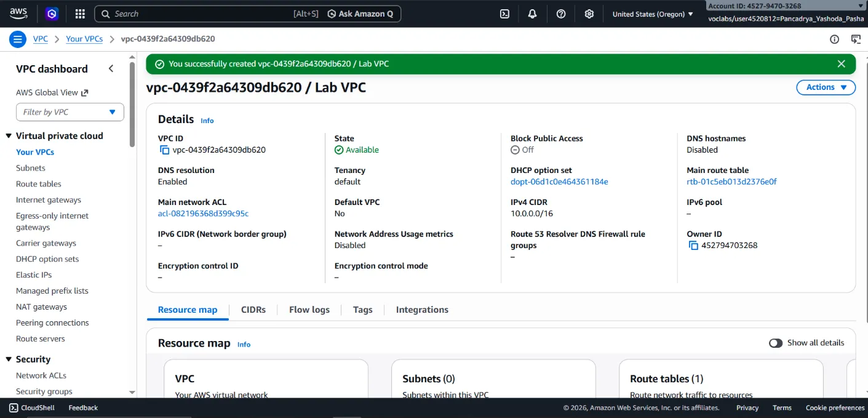Switch to the Tags tab
Image resolution: width=868 pixels, height=418 pixels.
click(362, 310)
